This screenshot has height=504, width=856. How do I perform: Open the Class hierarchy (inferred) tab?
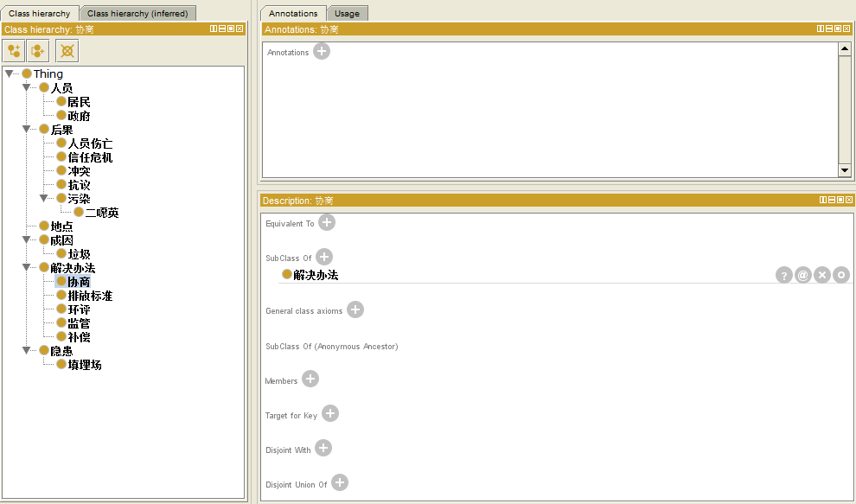[137, 13]
